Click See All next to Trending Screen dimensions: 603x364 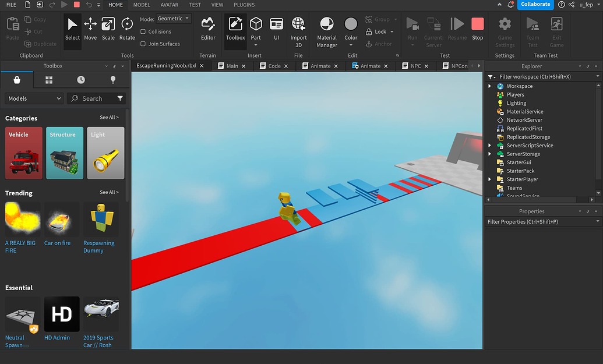coord(109,192)
